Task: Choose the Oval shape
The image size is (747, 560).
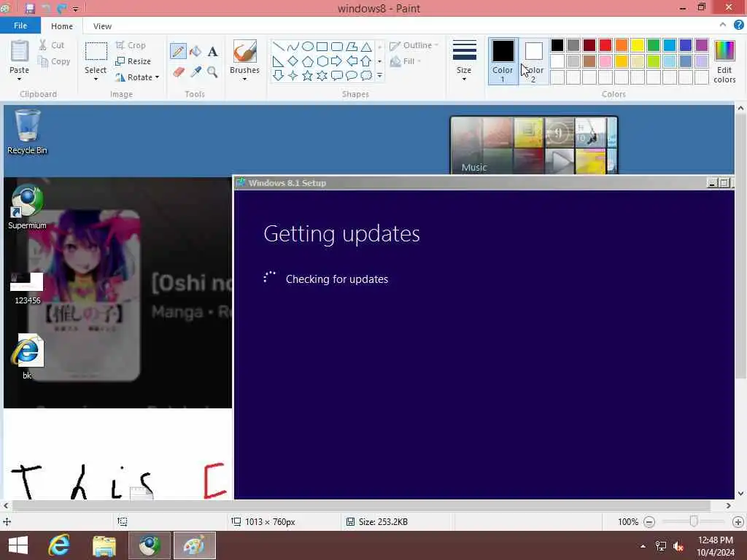Action: pyautogui.click(x=308, y=46)
